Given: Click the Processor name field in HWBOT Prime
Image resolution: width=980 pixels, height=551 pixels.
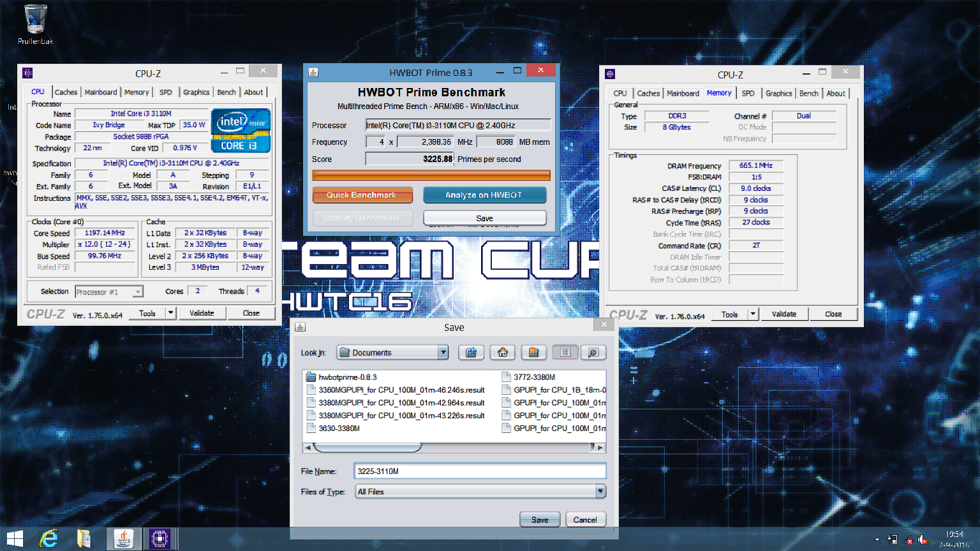Looking at the screenshot, I should pos(458,125).
